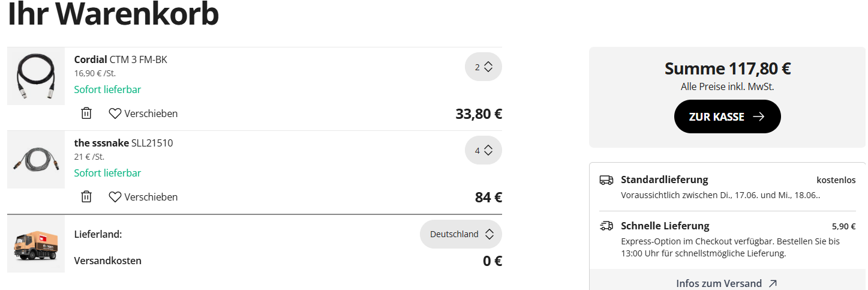Screen dimensions: 868x290
Task: Open quantity selector showing 4
Action: pyautogui.click(x=483, y=151)
